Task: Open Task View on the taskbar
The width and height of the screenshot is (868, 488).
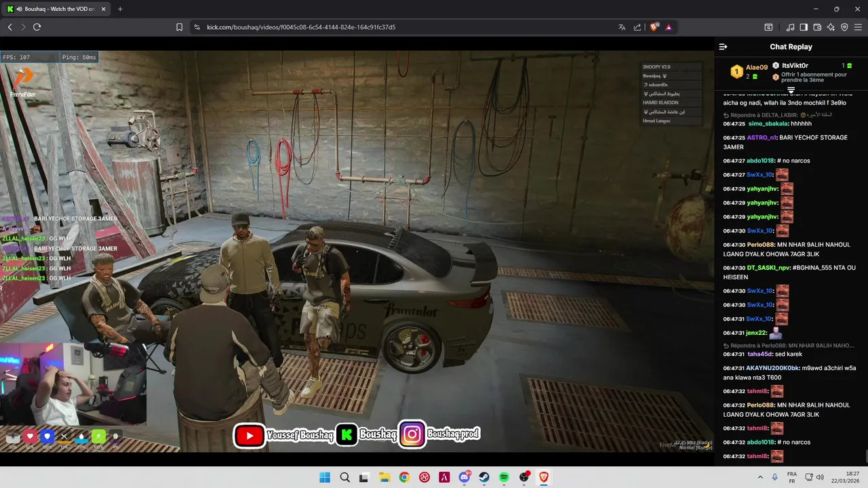Action: [x=364, y=477]
